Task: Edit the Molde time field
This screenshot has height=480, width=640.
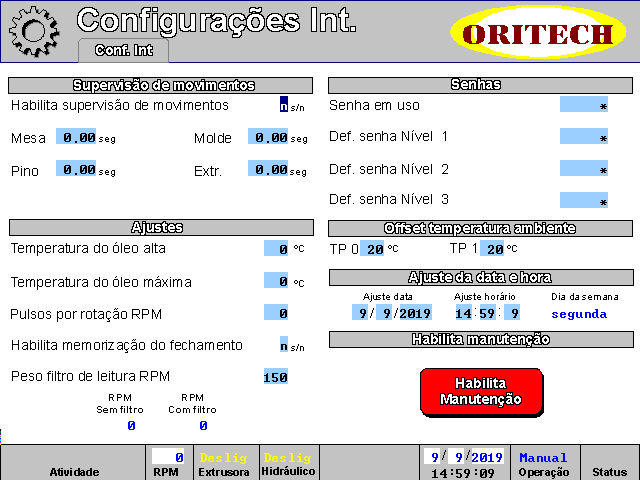Action: coord(269,138)
